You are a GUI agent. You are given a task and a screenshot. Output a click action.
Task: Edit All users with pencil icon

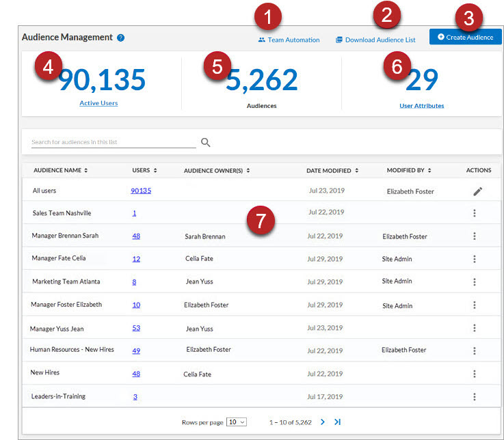(477, 191)
